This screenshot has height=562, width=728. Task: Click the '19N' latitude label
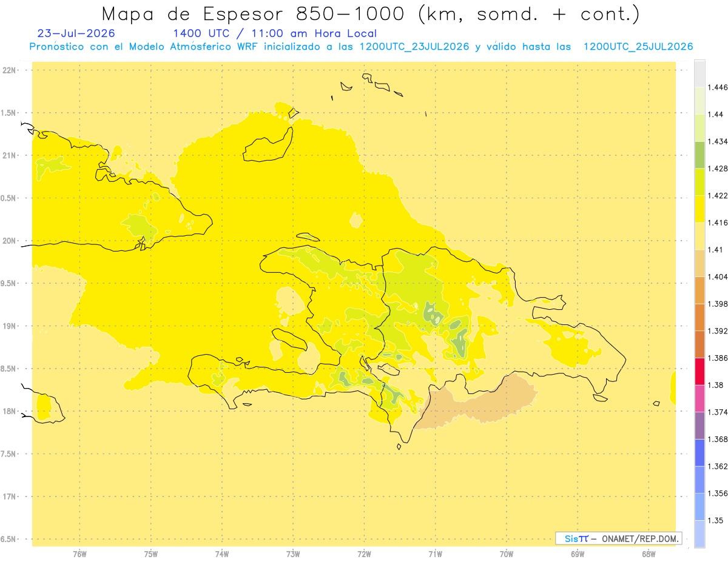point(8,326)
